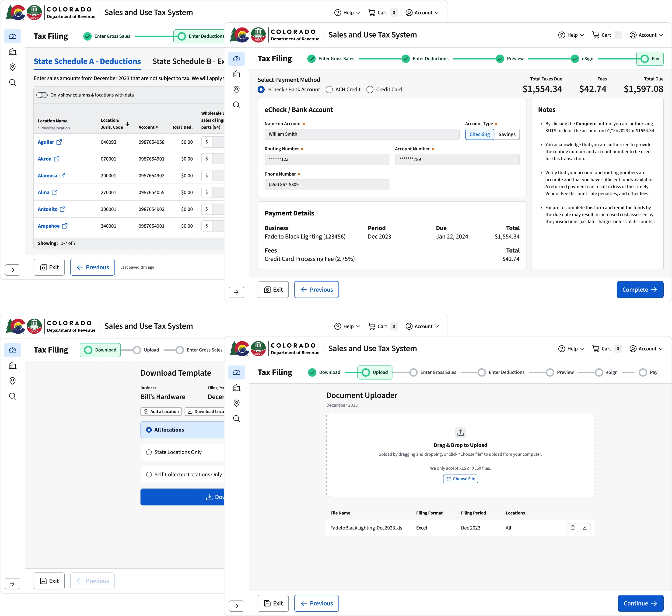Select the Savings account type
The height and width of the screenshot is (616, 672).
(x=507, y=134)
